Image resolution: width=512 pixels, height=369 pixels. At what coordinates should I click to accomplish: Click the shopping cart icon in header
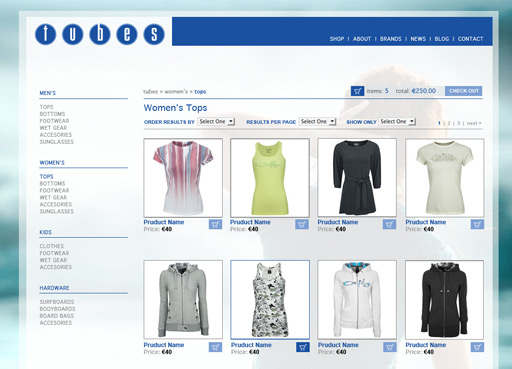point(357,91)
